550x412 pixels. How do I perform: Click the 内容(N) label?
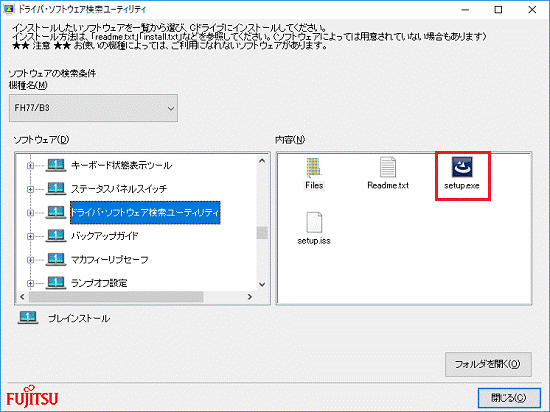pyautogui.click(x=290, y=140)
